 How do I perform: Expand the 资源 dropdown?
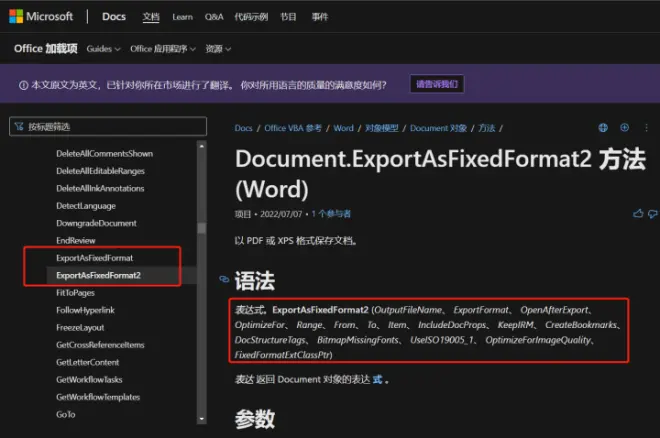(x=218, y=49)
